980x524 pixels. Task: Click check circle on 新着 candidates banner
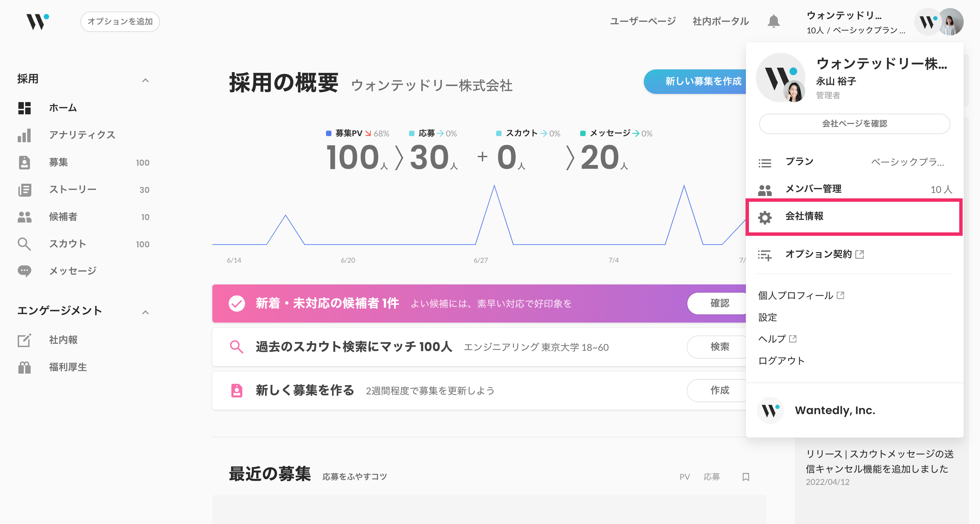pyautogui.click(x=236, y=303)
